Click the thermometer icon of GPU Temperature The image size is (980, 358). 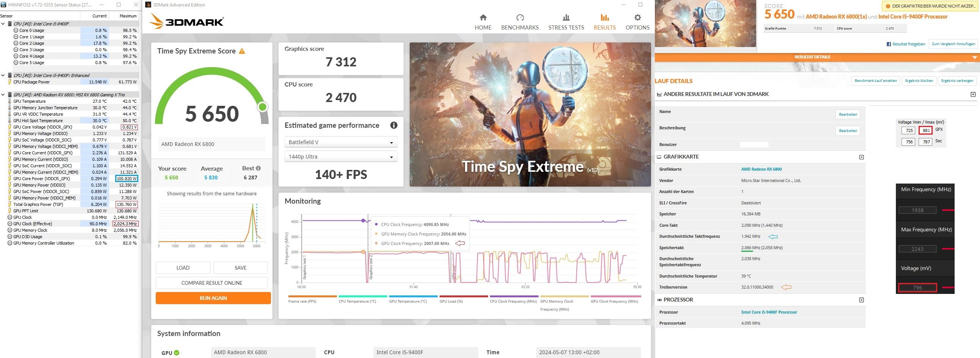coord(9,101)
